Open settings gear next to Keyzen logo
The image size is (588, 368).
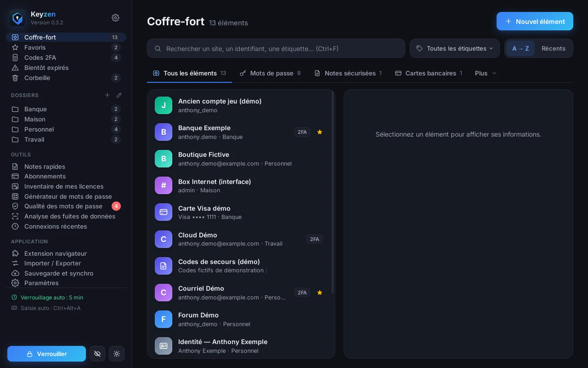click(x=116, y=17)
